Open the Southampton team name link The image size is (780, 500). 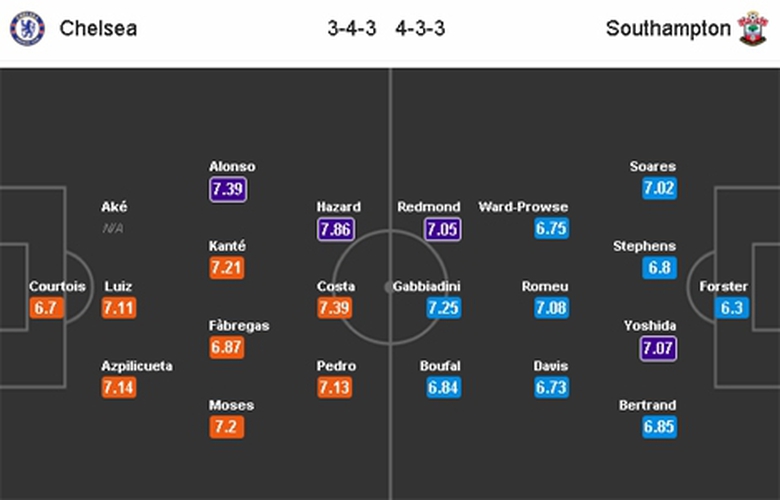point(668,29)
